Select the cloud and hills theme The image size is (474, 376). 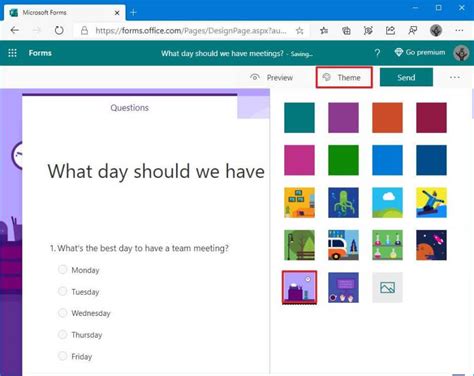387,202
